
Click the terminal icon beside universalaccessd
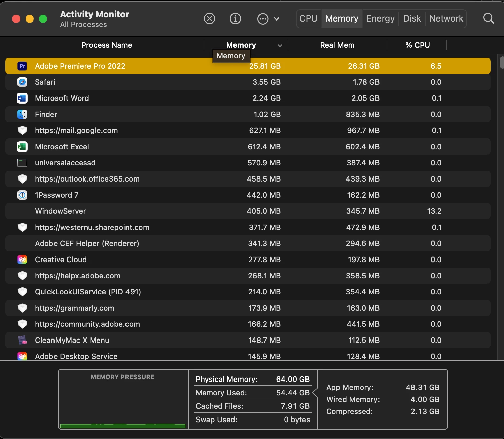22,163
